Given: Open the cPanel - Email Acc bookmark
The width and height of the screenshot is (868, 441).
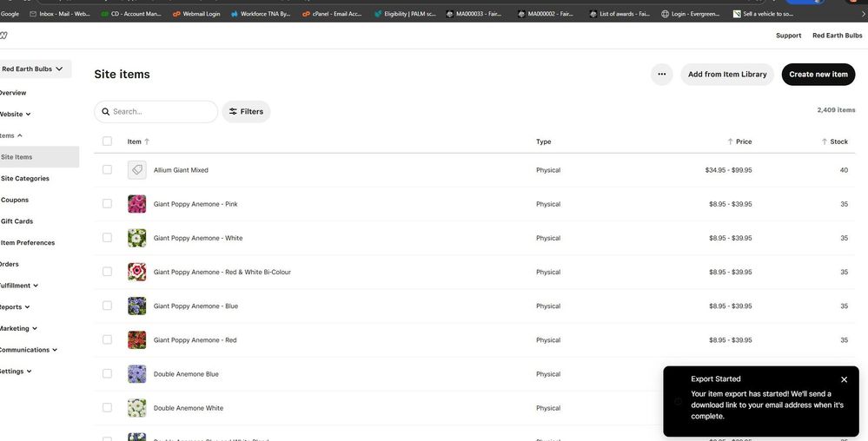Looking at the screenshot, I should click(332, 14).
